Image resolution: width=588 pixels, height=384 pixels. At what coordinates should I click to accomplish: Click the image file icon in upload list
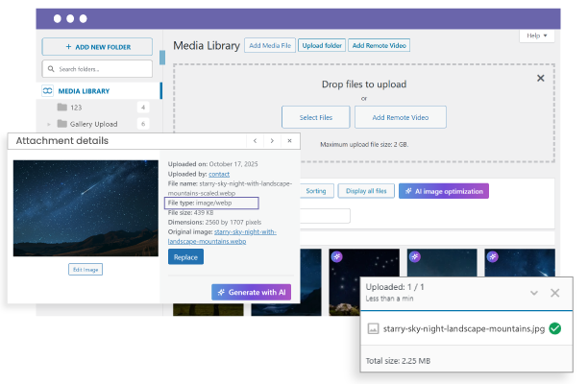[373, 329]
